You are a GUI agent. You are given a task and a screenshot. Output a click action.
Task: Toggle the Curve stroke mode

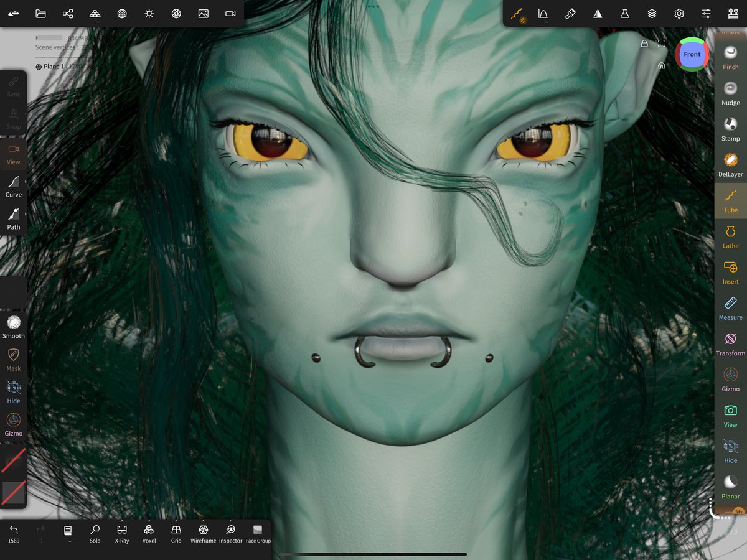14,186
